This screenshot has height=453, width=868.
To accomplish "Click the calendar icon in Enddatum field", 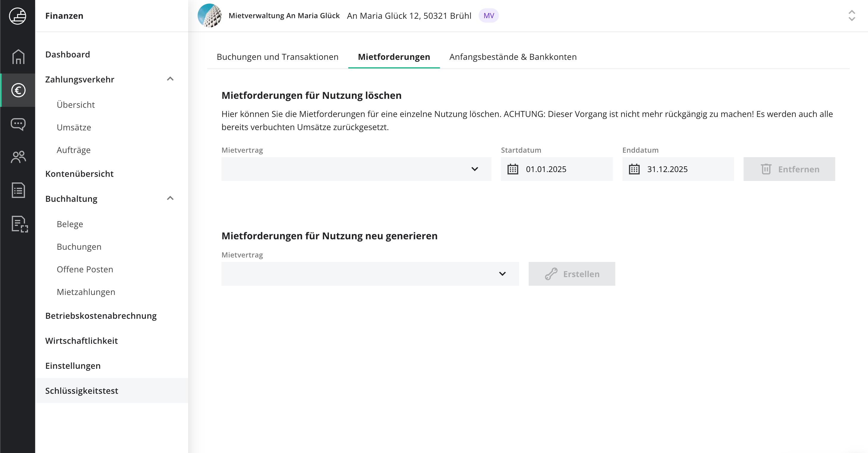I will 634,169.
